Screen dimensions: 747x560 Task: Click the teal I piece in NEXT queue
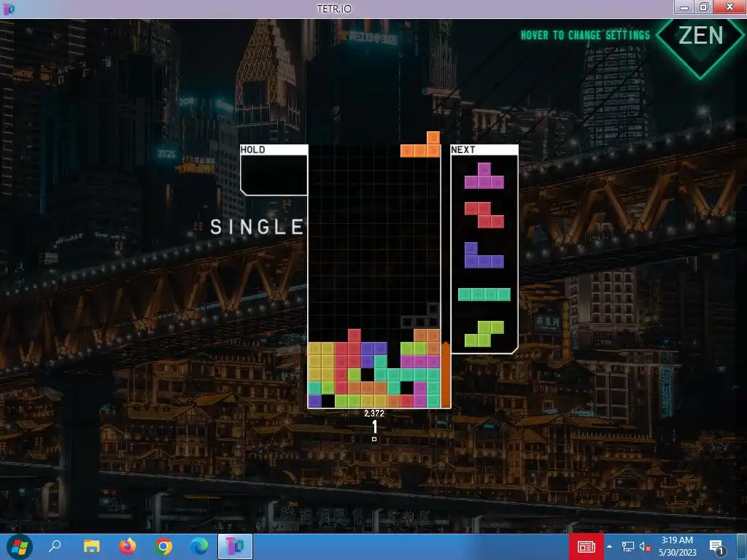(x=484, y=295)
